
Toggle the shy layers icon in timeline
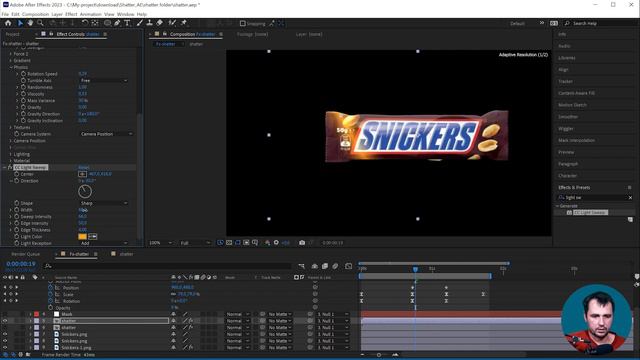click(x=315, y=266)
